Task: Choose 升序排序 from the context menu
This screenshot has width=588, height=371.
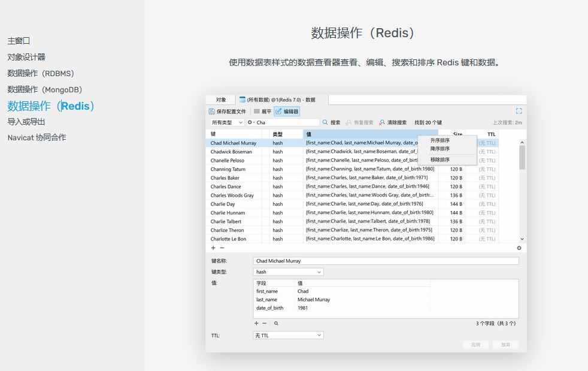Action: [440, 140]
